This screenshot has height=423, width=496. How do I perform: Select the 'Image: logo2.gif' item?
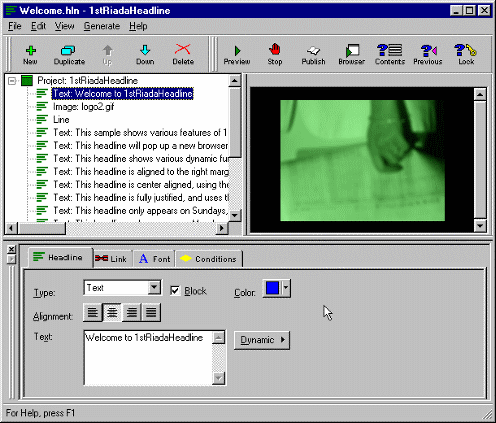(83, 107)
